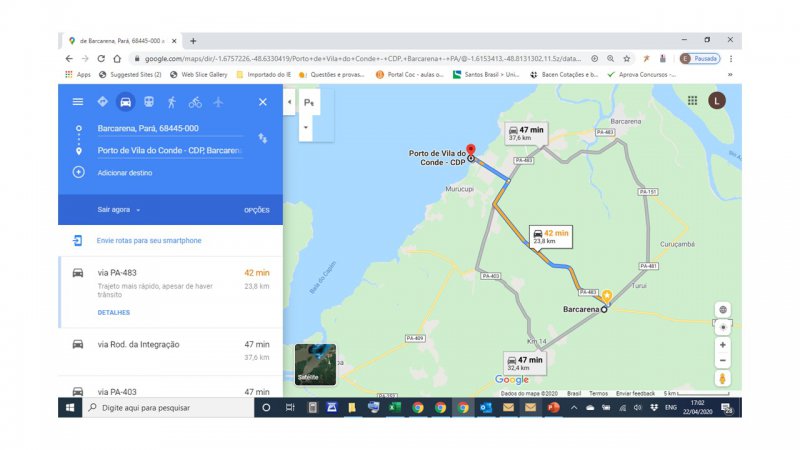Expand hidden bookmarks with the chevron
800x450 pixels.
pyautogui.click(x=729, y=74)
